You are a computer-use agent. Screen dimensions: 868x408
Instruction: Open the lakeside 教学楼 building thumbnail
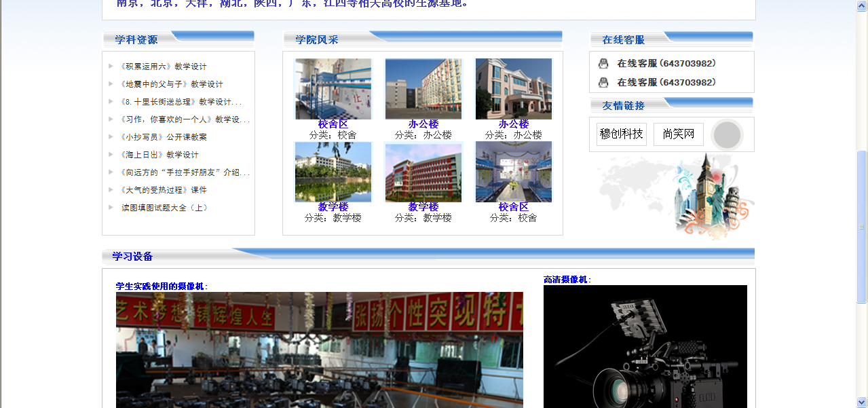[333, 172]
